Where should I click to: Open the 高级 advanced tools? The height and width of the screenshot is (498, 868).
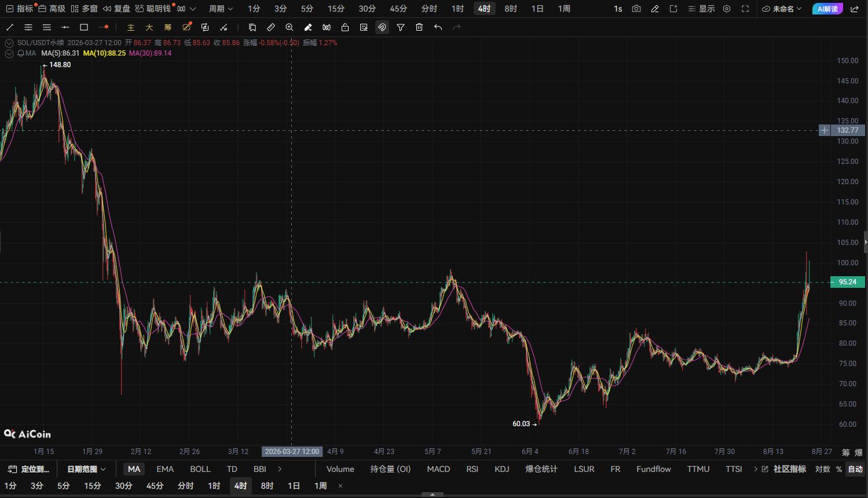point(52,9)
